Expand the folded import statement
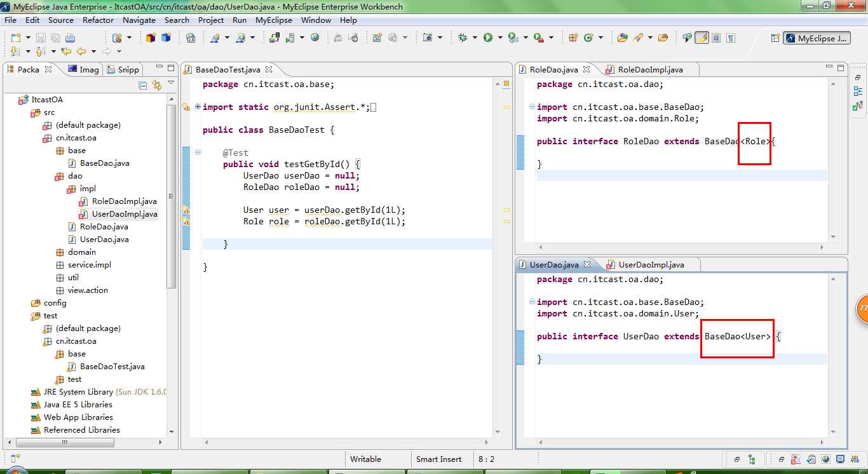The height and width of the screenshot is (474, 868). tap(198, 107)
